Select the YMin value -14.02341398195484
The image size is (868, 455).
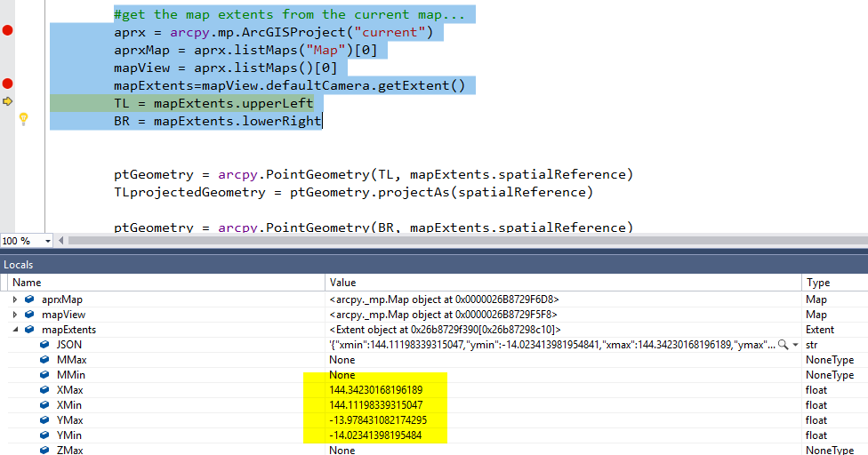pos(375,435)
